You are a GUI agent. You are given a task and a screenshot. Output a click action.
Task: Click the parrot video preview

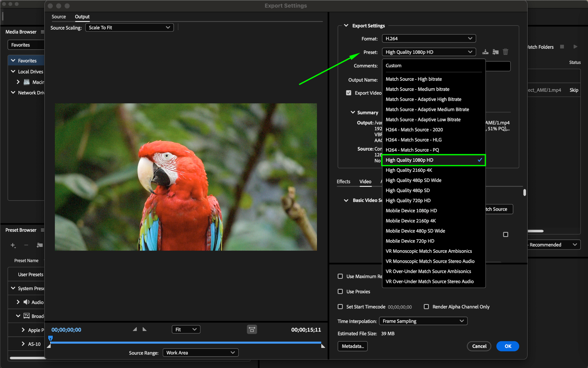coord(186,177)
